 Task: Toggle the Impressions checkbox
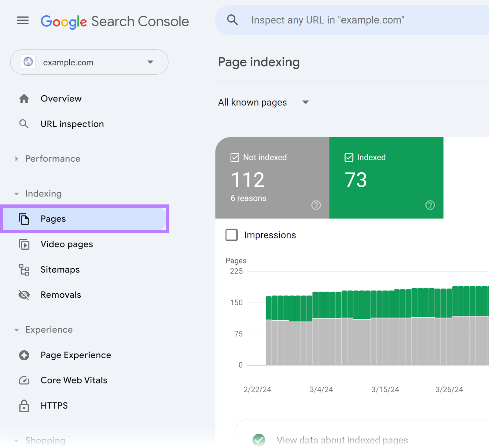(231, 235)
